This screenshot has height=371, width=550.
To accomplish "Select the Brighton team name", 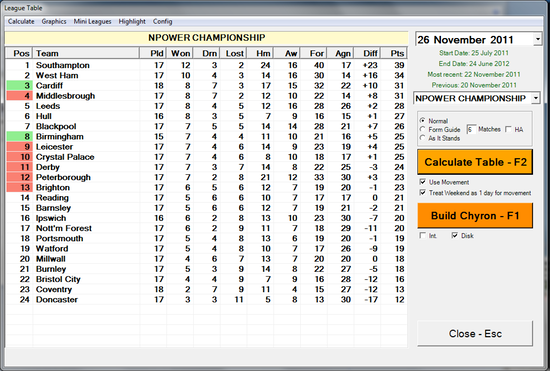I will click(x=53, y=187).
